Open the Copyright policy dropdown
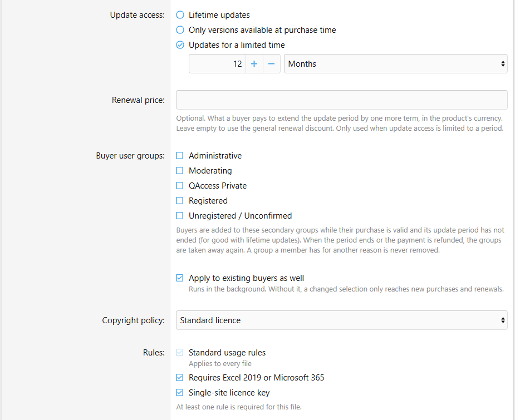 coord(342,320)
